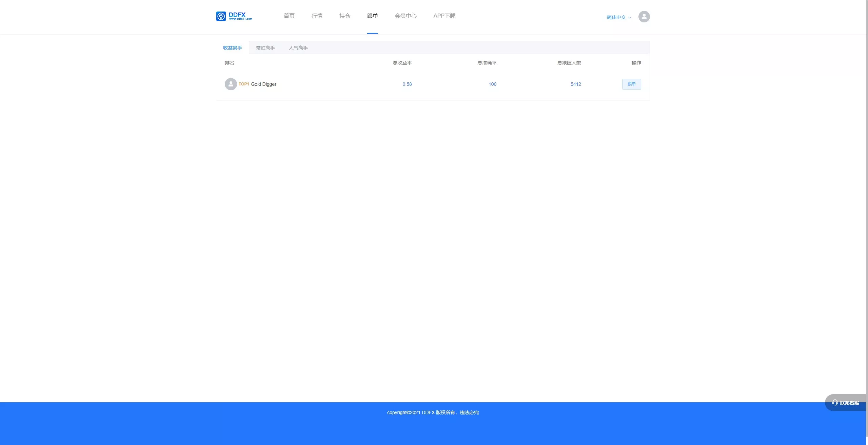Viewport: 868px width, 445px height.
Task: Click Gold Digger's avatar icon
Action: (231, 84)
